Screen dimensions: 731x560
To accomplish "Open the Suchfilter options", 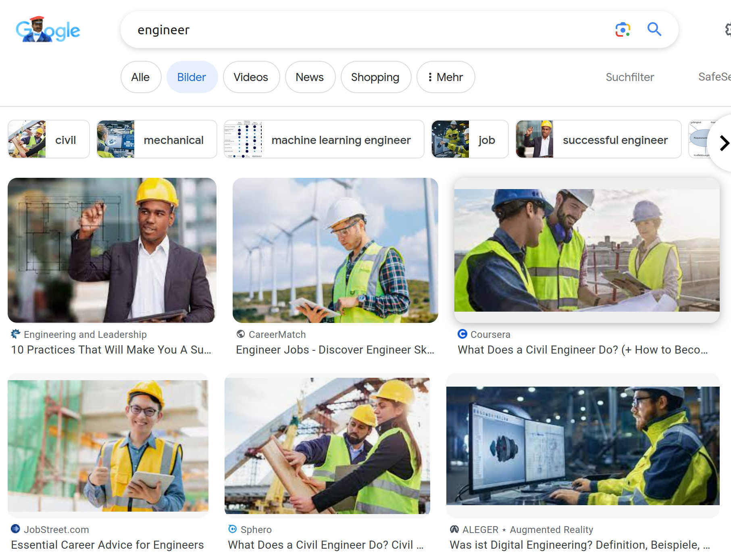I will [x=629, y=77].
